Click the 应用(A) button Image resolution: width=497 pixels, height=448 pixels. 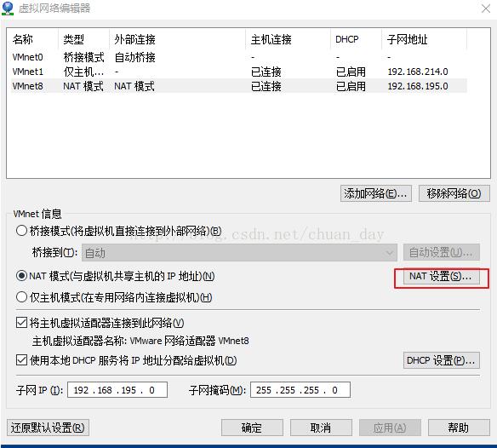pos(390,428)
